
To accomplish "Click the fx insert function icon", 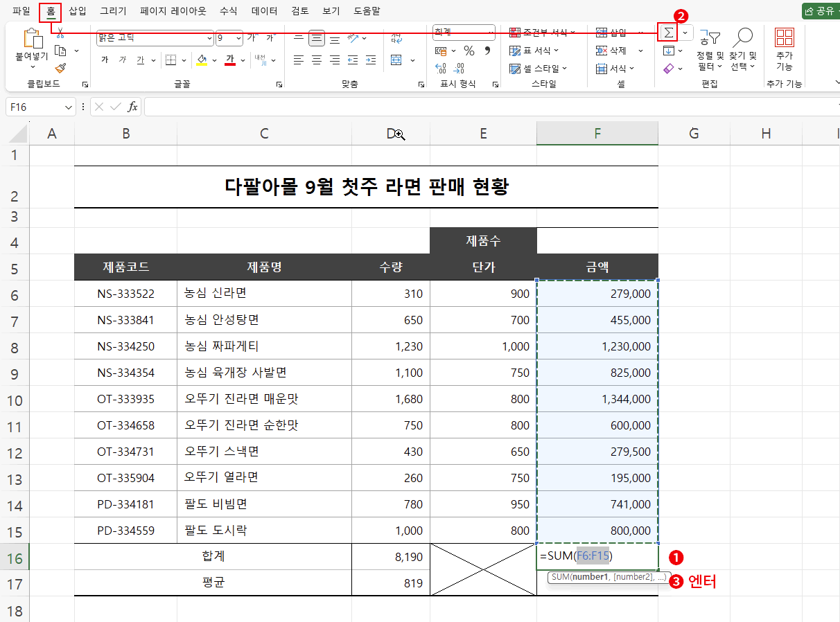I will tap(132, 107).
